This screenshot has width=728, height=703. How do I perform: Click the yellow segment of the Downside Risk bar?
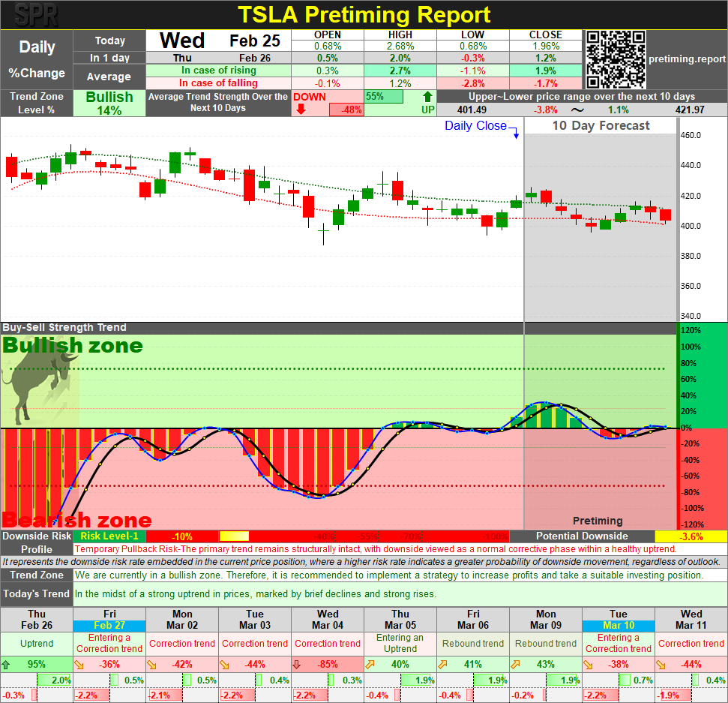pyautogui.click(x=234, y=536)
